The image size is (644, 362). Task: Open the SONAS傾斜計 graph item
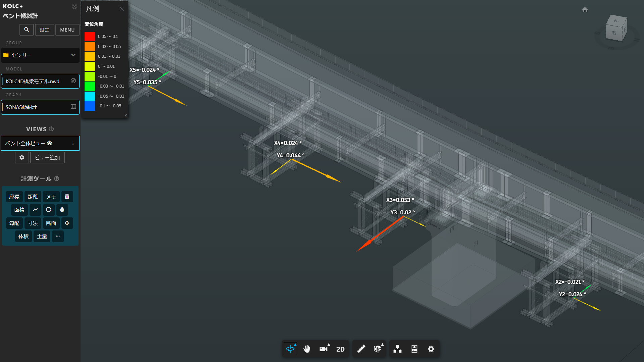coord(40,107)
